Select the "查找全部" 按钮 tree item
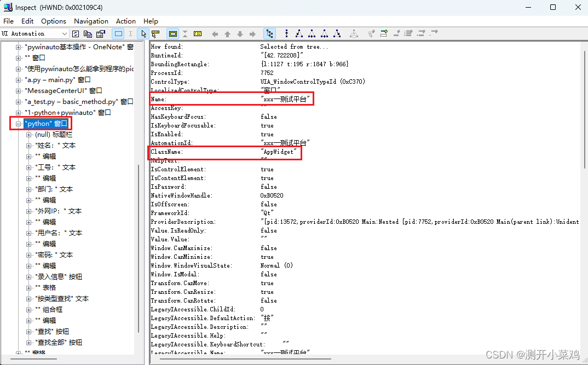Image resolution: width=588 pixels, height=365 pixels. click(59, 343)
